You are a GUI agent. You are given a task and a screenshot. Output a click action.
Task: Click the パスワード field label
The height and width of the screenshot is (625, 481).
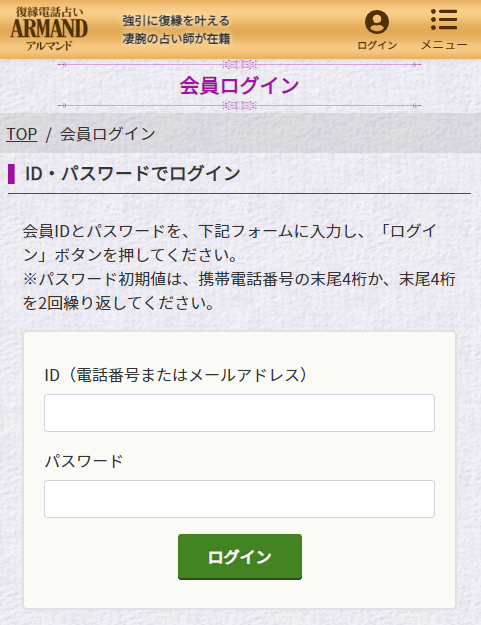click(x=84, y=461)
